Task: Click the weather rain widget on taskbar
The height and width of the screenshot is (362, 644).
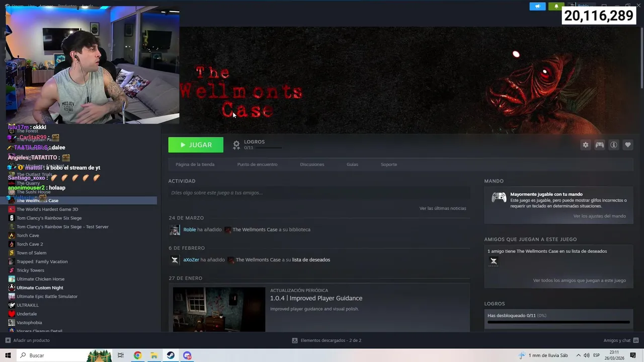Action: [543, 355]
